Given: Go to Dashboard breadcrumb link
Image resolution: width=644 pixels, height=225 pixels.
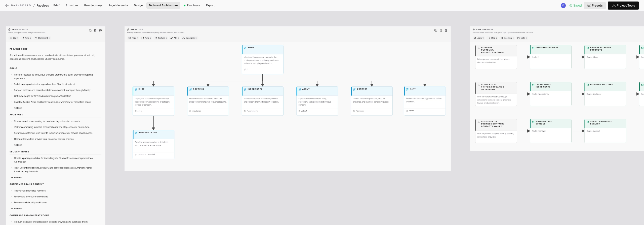Looking at the screenshot, I should click(x=21, y=5).
